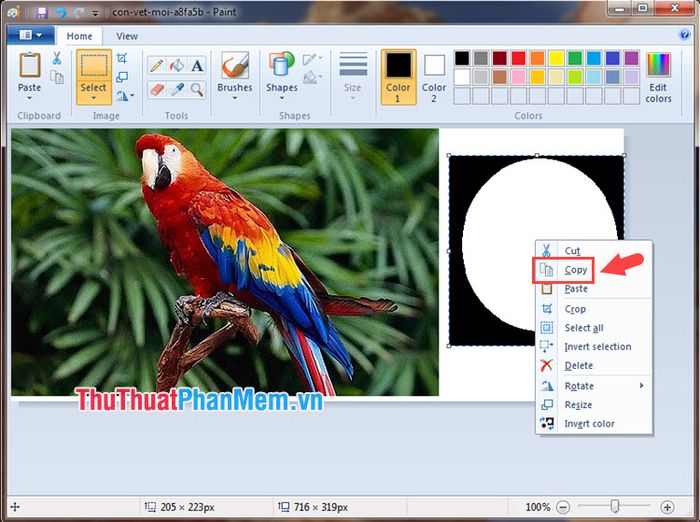
Task: Switch to the View tab
Action: [127, 36]
